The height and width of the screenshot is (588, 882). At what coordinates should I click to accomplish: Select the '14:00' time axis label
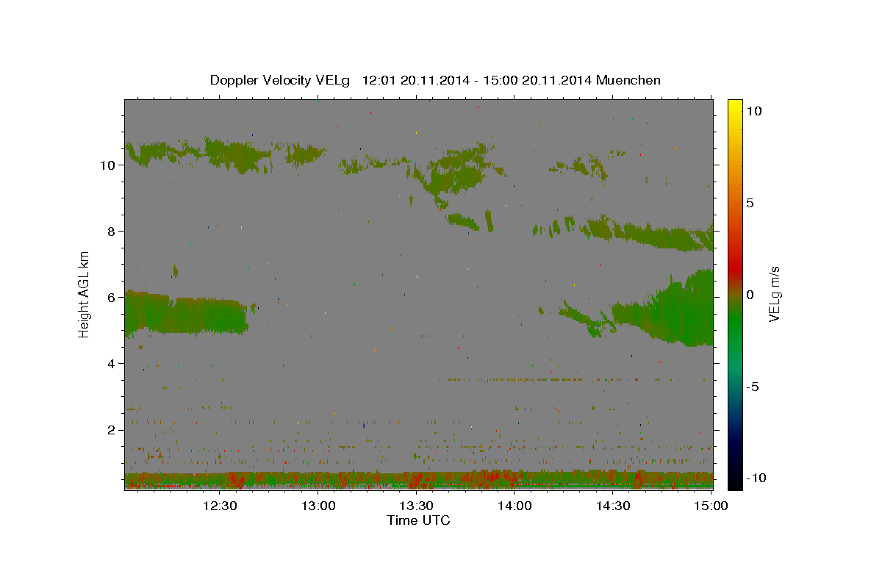[514, 506]
